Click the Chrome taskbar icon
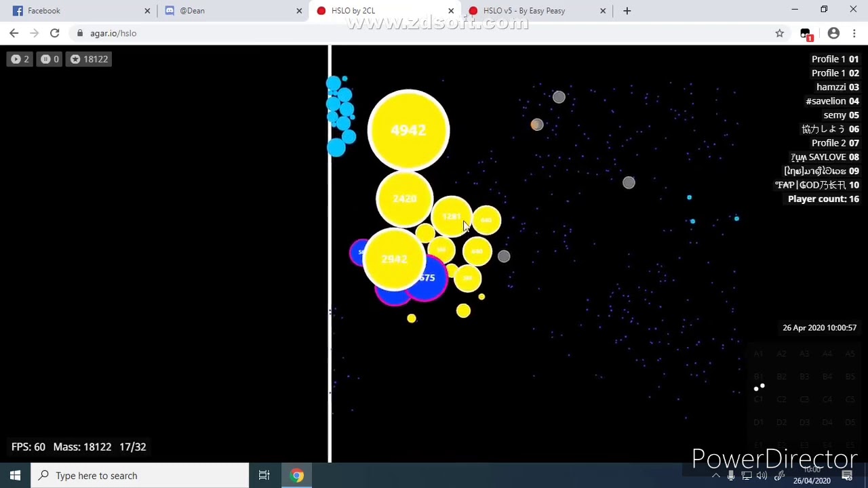868x488 pixels. (297, 476)
